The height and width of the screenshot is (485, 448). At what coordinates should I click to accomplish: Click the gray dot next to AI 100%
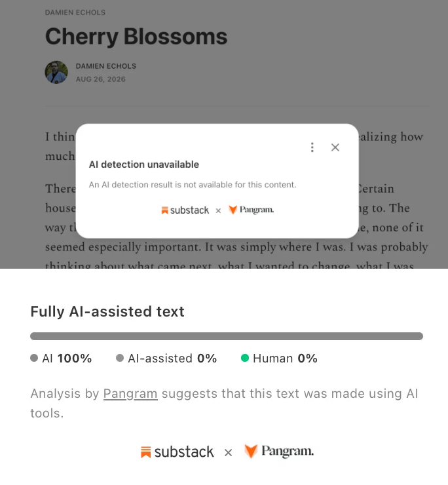click(34, 359)
